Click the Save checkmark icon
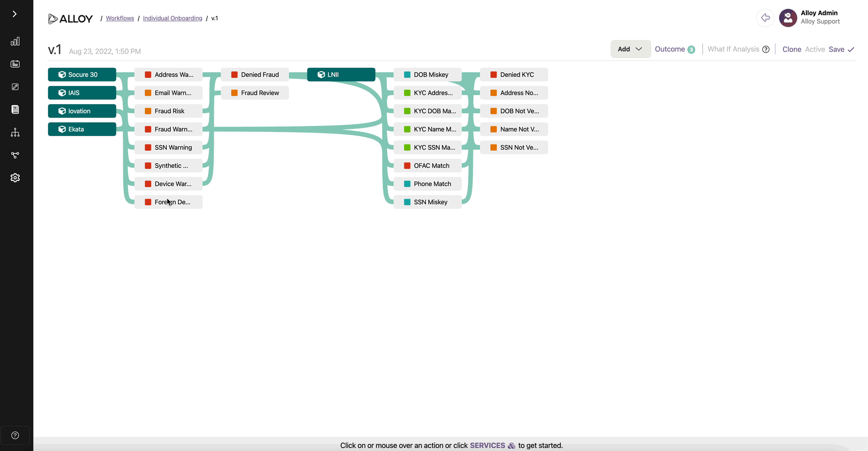 (851, 50)
